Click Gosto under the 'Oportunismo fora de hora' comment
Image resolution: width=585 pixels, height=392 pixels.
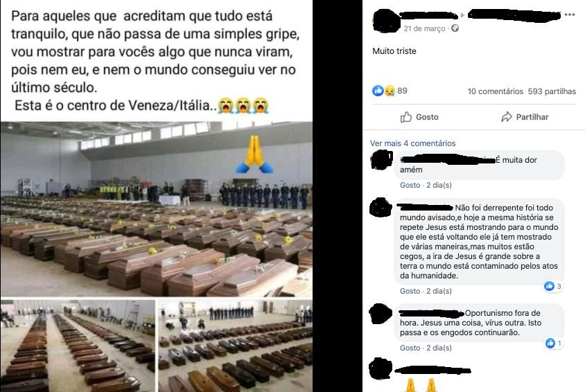click(x=410, y=348)
